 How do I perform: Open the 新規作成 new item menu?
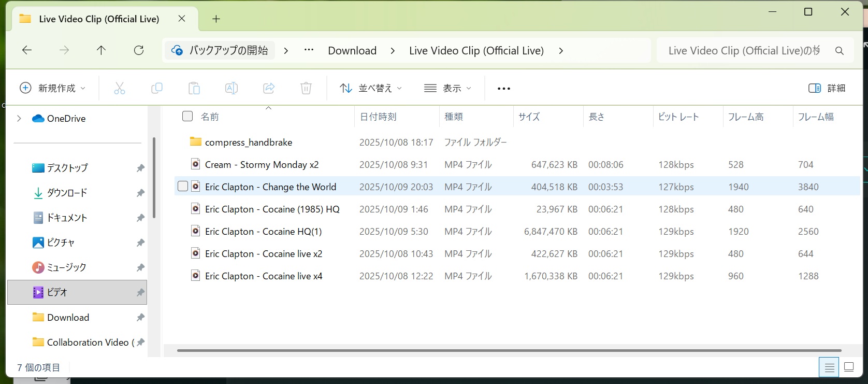point(52,88)
